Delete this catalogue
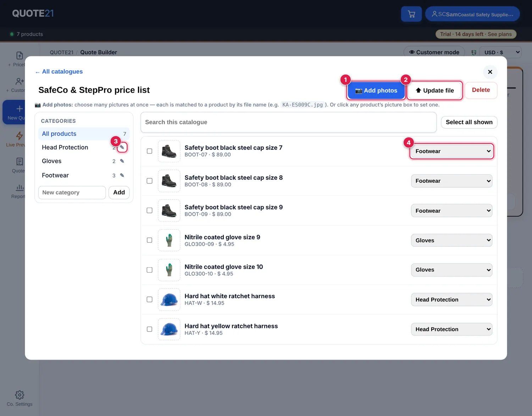Screen dimensions: 532x416 [x=481, y=90]
